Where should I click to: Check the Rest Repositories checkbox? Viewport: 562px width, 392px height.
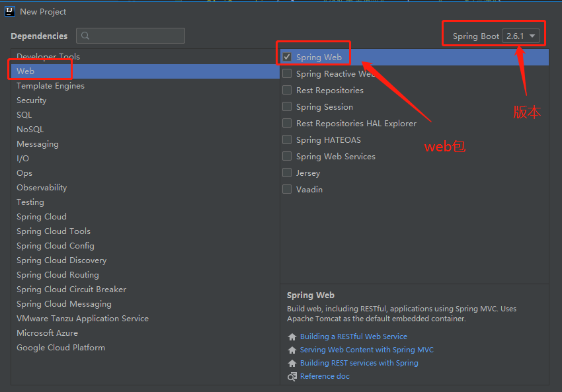coord(287,90)
